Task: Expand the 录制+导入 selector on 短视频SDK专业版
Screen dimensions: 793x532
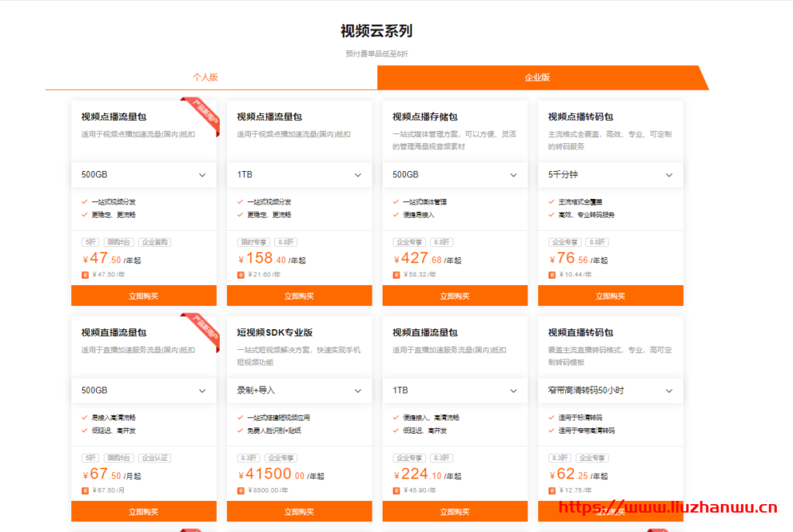Action: (x=299, y=391)
